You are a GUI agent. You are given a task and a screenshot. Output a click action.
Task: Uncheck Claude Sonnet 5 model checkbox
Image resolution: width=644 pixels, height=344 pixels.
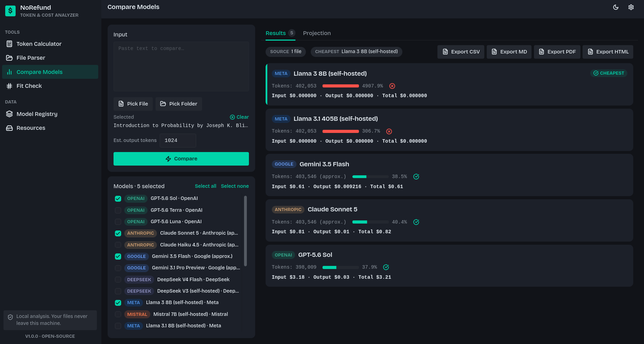118,233
